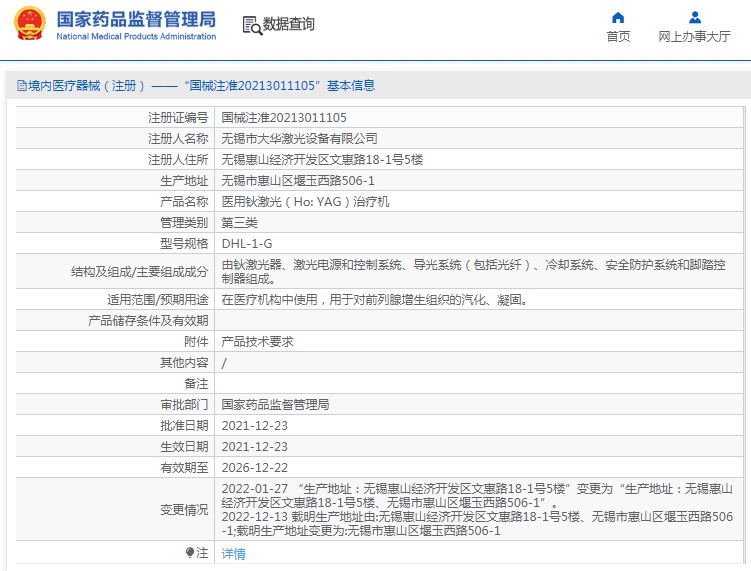751x571 pixels.
Task: Open the 数据查询 link
Action: pyautogui.click(x=288, y=24)
